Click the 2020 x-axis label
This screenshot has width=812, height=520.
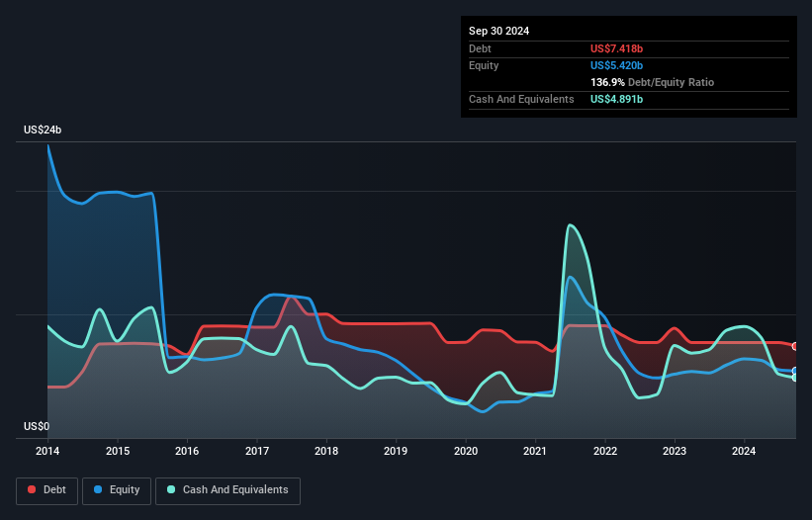[x=466, y=451]
